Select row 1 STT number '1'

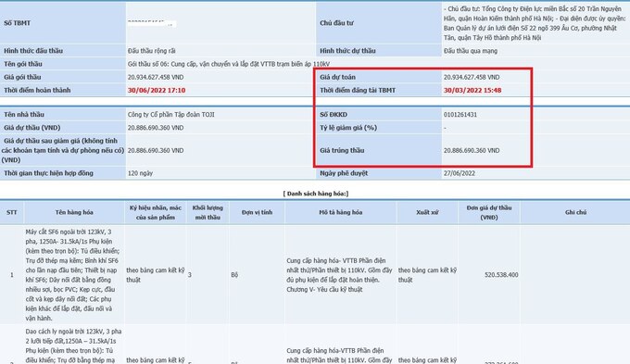12,275
